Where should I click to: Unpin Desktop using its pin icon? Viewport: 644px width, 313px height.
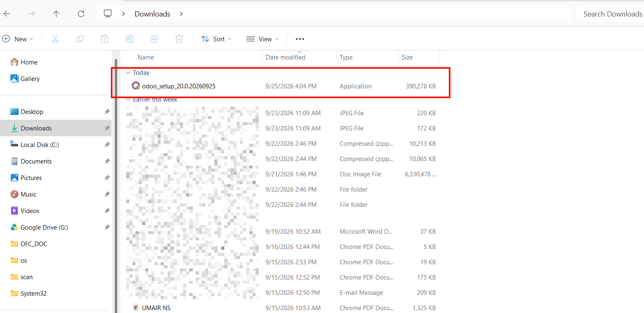click(x=107, y=111)
